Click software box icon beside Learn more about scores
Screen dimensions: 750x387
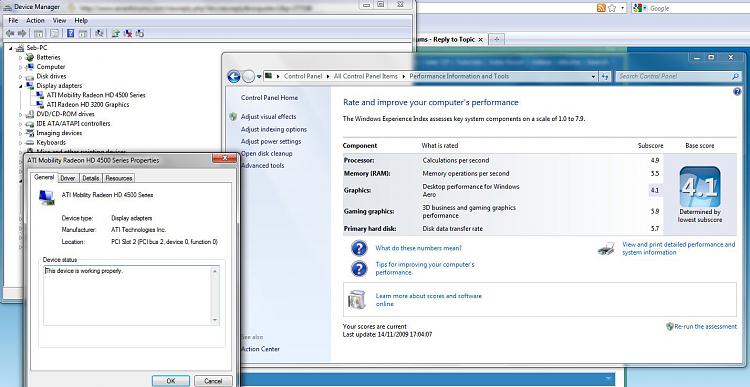tap(356, 299)
